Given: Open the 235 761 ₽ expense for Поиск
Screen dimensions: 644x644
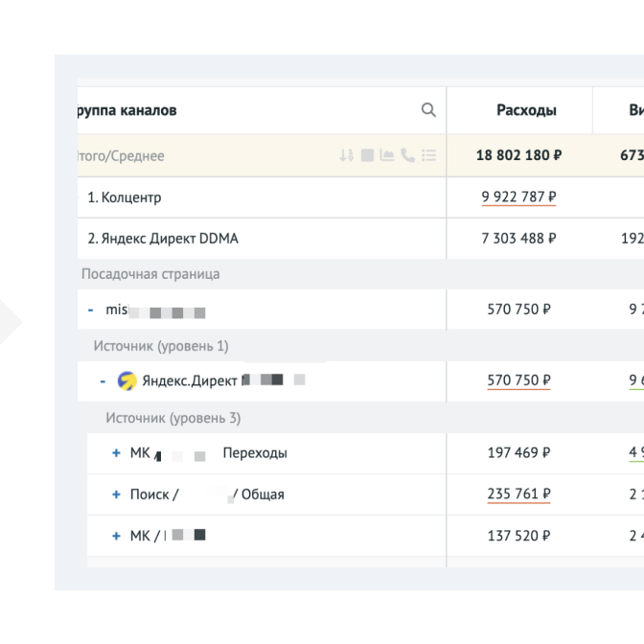Looking at the screenshot, I should tap(518, 494).
